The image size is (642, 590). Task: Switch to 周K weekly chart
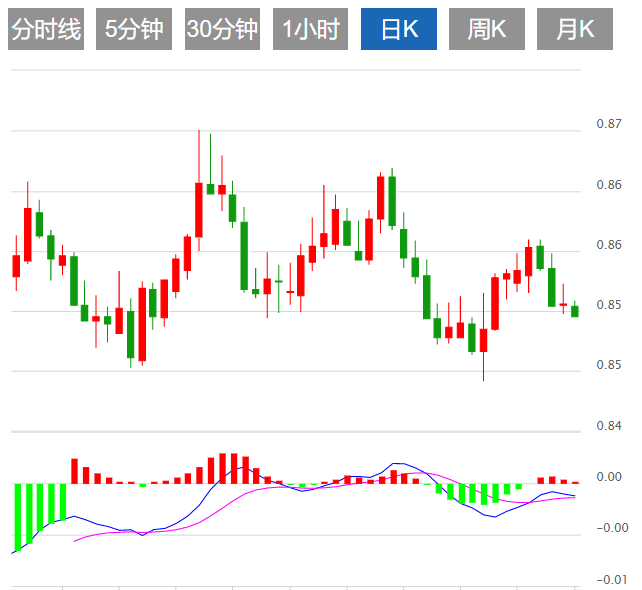pos(487,29)
